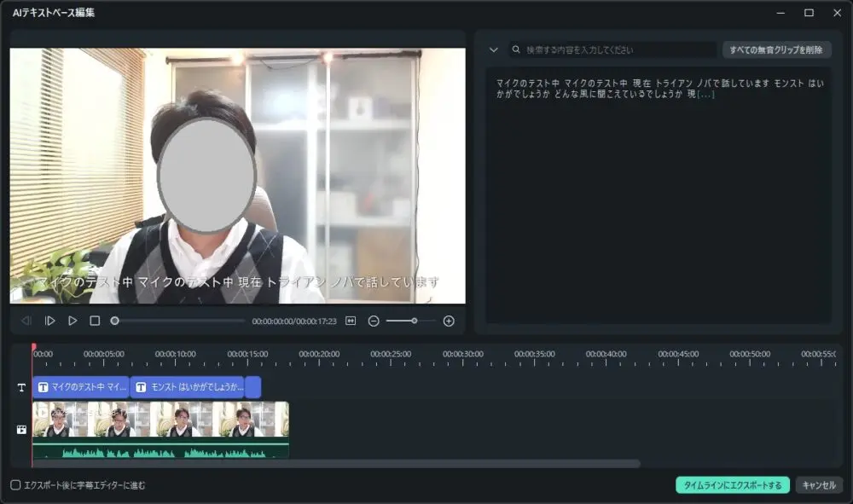Zoom out timeline with minus icon
This screenshot has width=853, height=504.
[x=374, y=321]
